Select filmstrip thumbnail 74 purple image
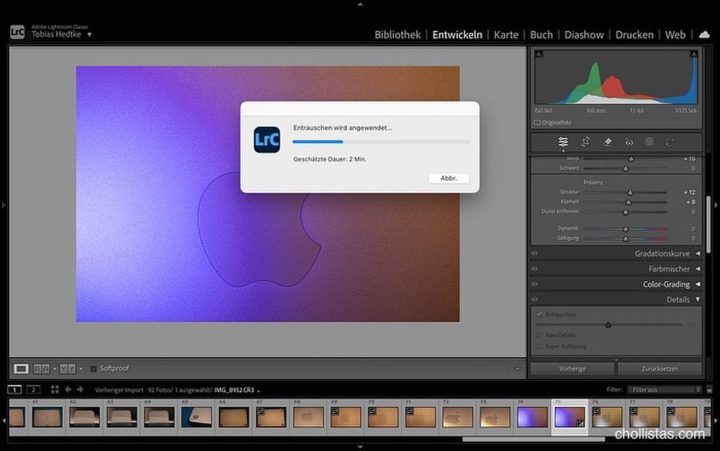720x451 pixels. click(532, 417)
